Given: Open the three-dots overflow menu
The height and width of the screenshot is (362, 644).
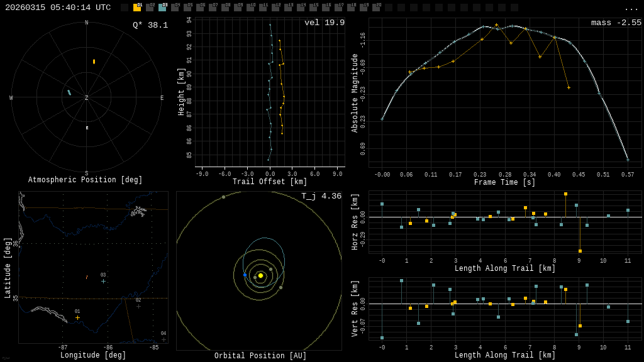Looking at the screenshot, I should pos(631,8).
